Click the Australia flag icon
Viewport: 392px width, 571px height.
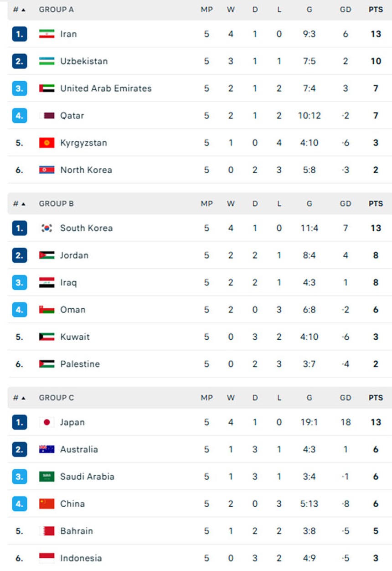coord(46,449)
